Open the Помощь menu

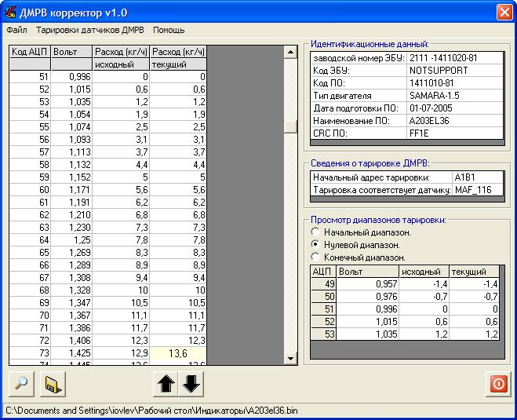[169, 30]
